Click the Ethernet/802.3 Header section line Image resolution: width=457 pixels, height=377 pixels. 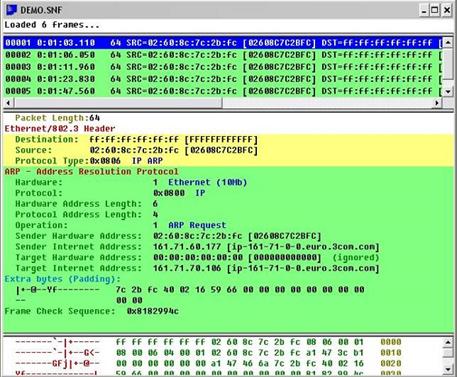60,129
